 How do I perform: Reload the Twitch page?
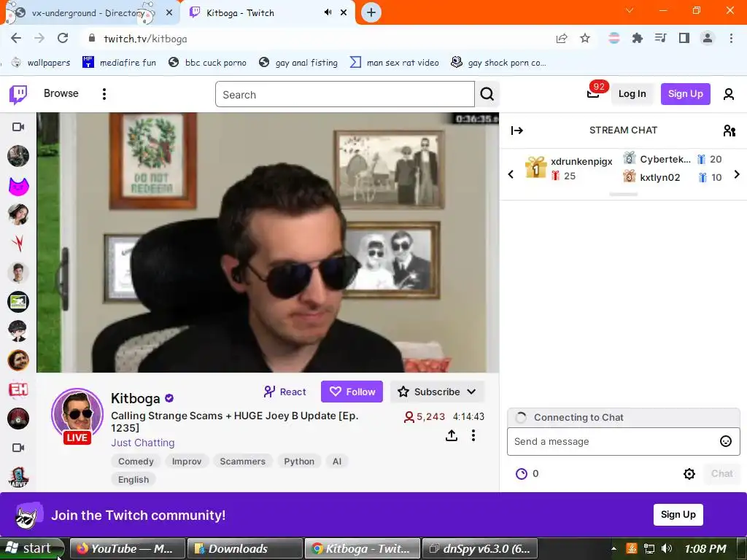63,39
